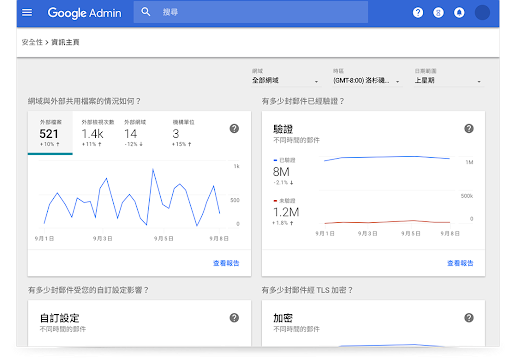This screenshot has height=362, width=512.
Task: Click the 有多少封郵件經 TLS 加密 heading
Action: click(307, 290)
